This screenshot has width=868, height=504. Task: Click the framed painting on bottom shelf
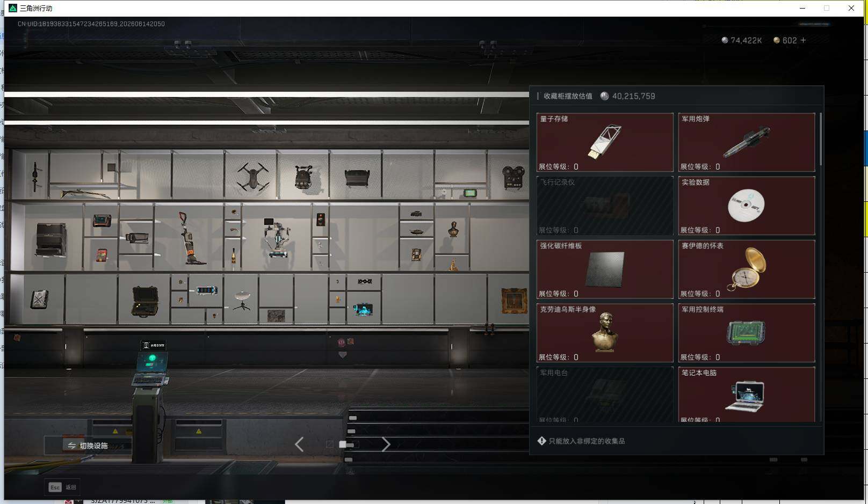[x=514, y=301]
